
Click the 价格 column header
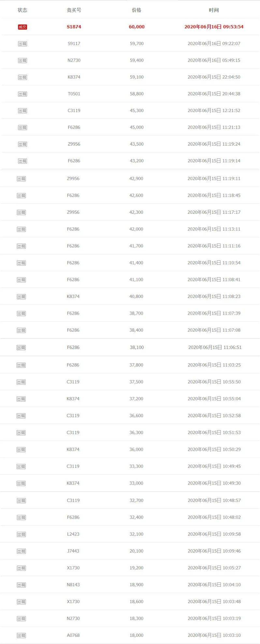(x=137, y=10)
